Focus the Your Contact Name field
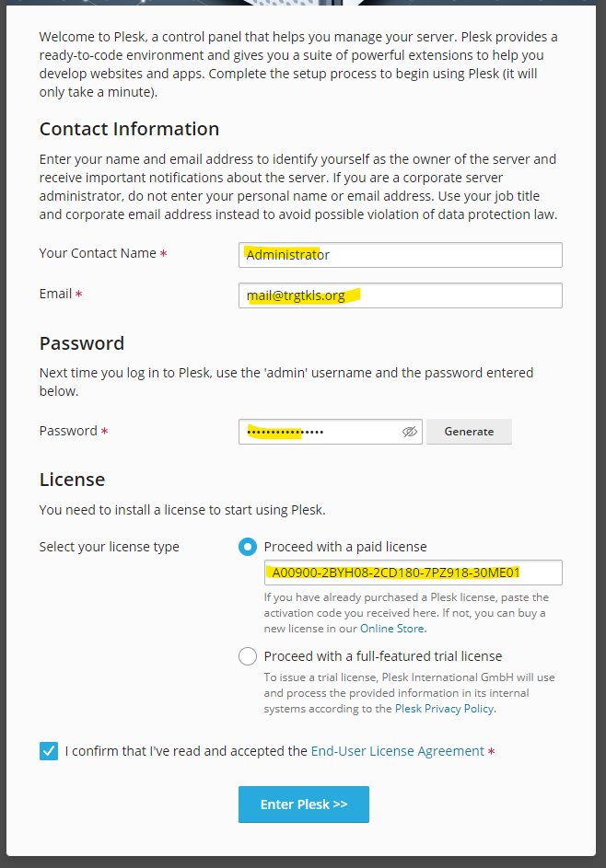Viewport: 606px width, 868px height. coord(400,255)
